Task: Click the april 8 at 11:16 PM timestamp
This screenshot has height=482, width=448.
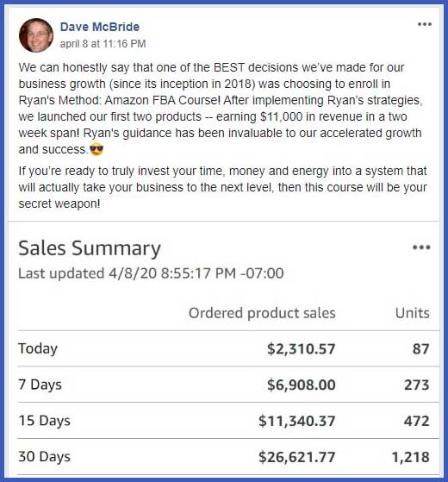Action: pyautogui.click(x=103, y=44)
